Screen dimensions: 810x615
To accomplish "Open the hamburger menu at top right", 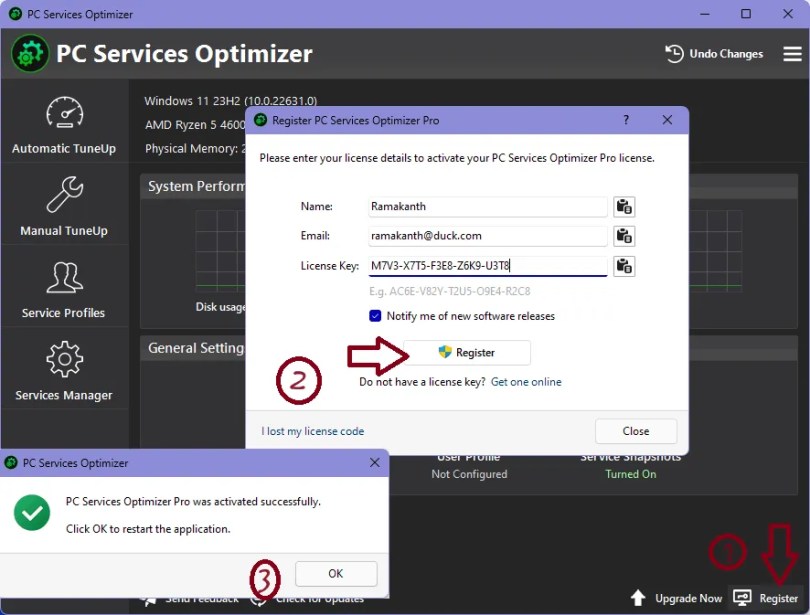I will [x=792, y=54].
